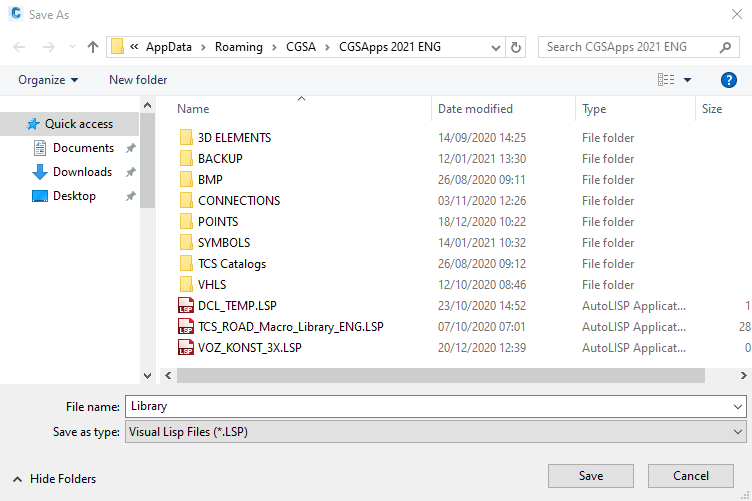Click the Save button
This screenshot has height=501, width=752.
(x=590, y=476)
